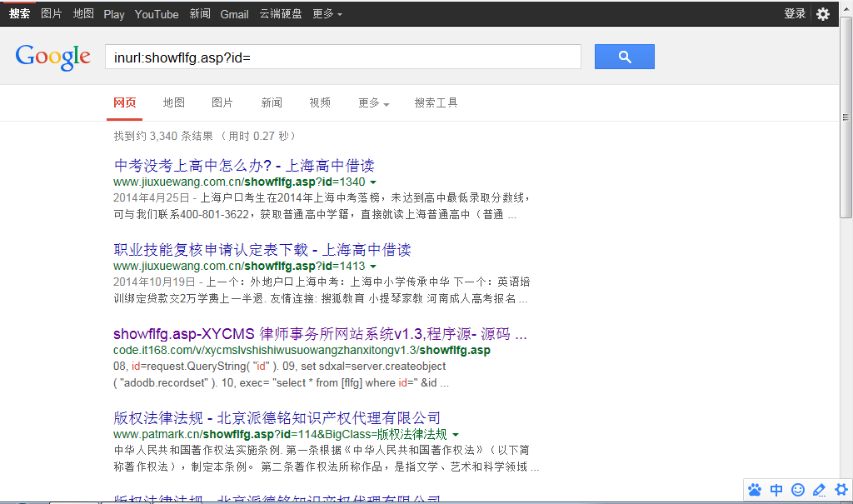Select the 网页 tab
The width and height of the screenshot is (853, 504).
pos(125,102)
